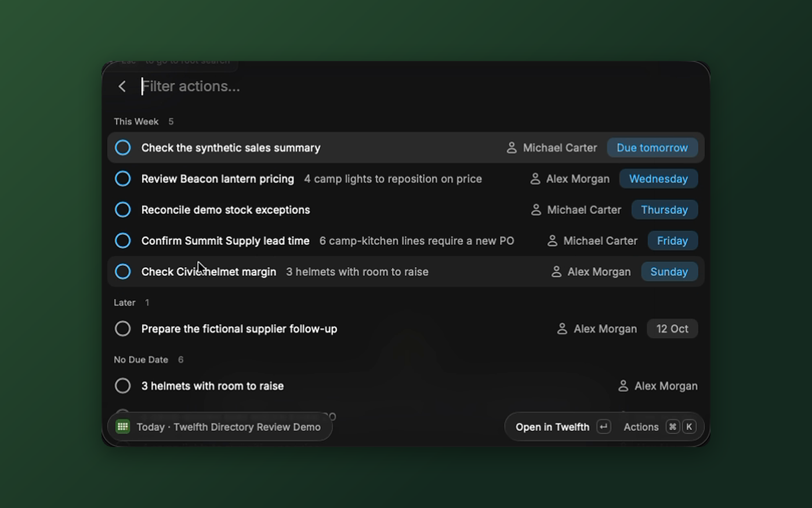Viewport: 812px width, 508px height.
Task: Select 'Reconcile demo stock exceptions' task title
Action: [x=226, y=210]
